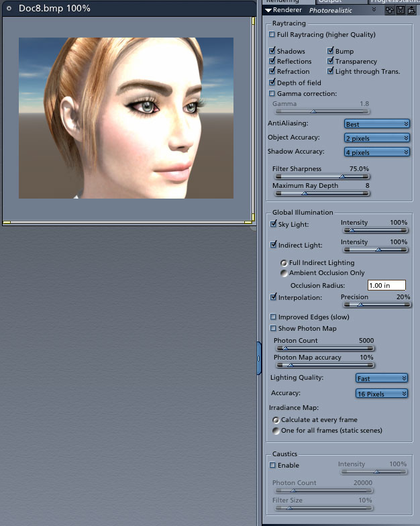The height and width of the screenshot is (526, 420).
Task: Click the Caustics Photon Count slider
Action: [x=323, y=490]
